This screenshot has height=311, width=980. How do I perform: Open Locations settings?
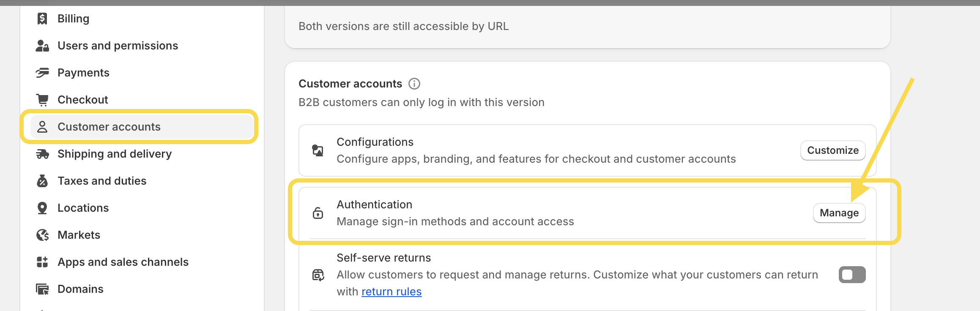pos(83,208)
